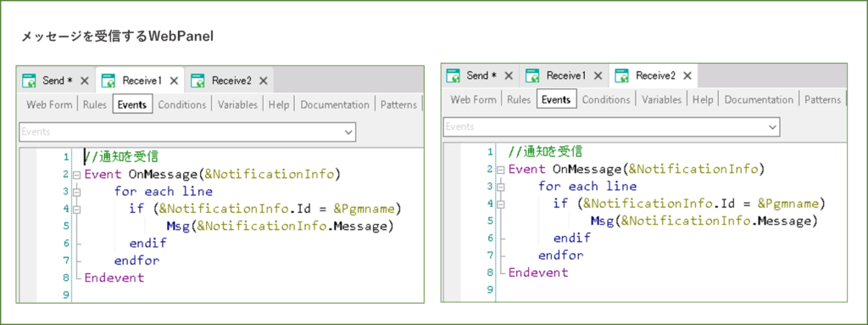Open Patterns section in left window
Image resolution: width=868 pixels, height=325 pixels.
(399, 105)
